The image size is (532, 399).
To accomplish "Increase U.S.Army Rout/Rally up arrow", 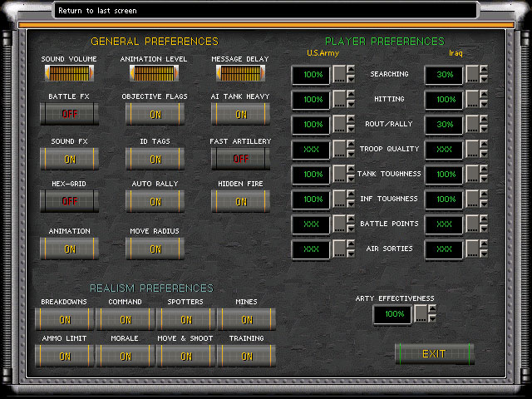I will [x=351, y=119].
